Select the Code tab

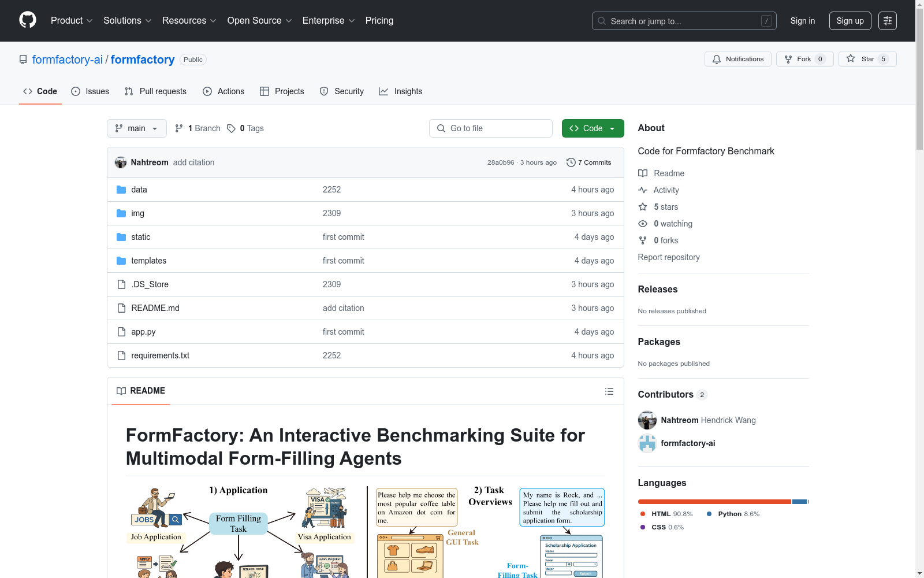point(40,91)
